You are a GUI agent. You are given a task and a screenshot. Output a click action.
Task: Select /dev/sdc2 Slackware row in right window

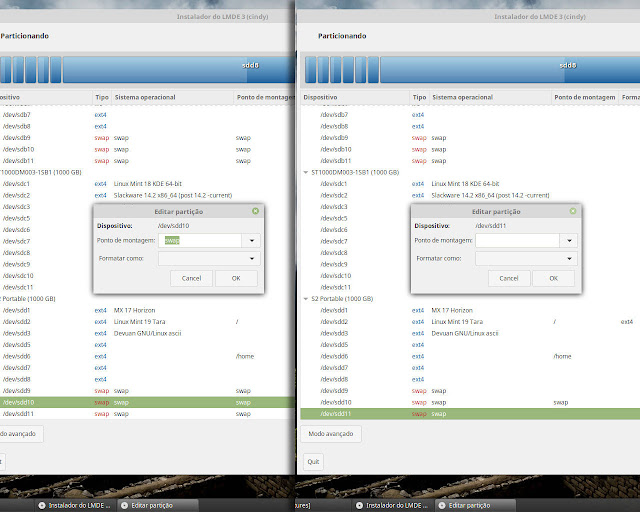coord(470,195)
